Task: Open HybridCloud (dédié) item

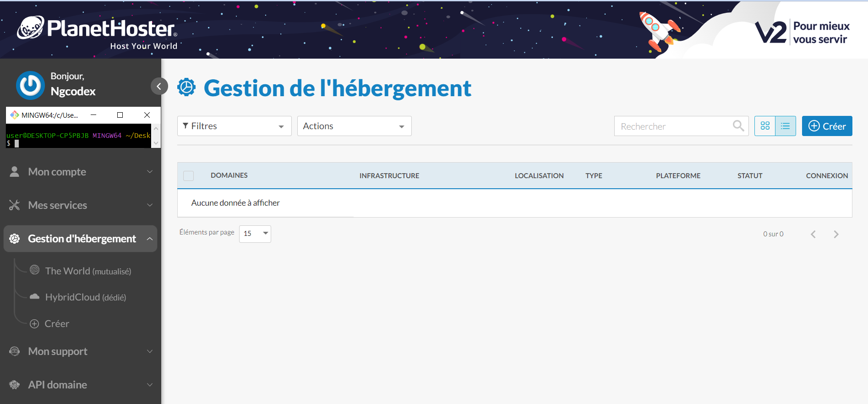Action: click(85, 297)
